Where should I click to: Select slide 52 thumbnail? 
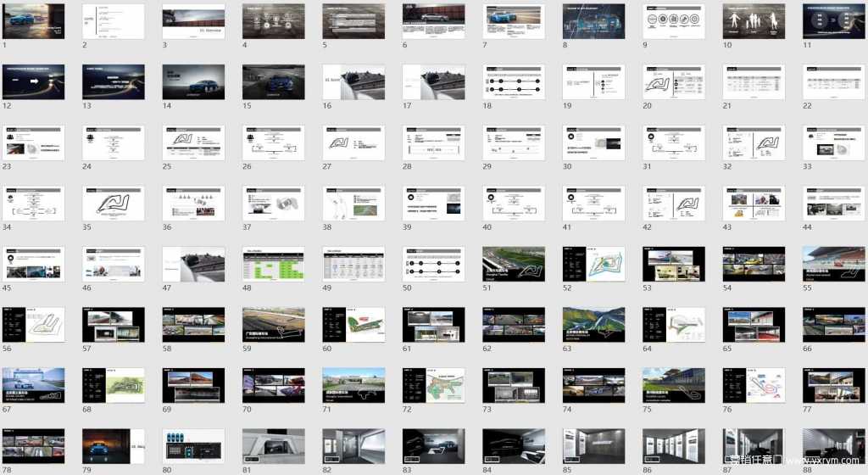coord(594,265)
